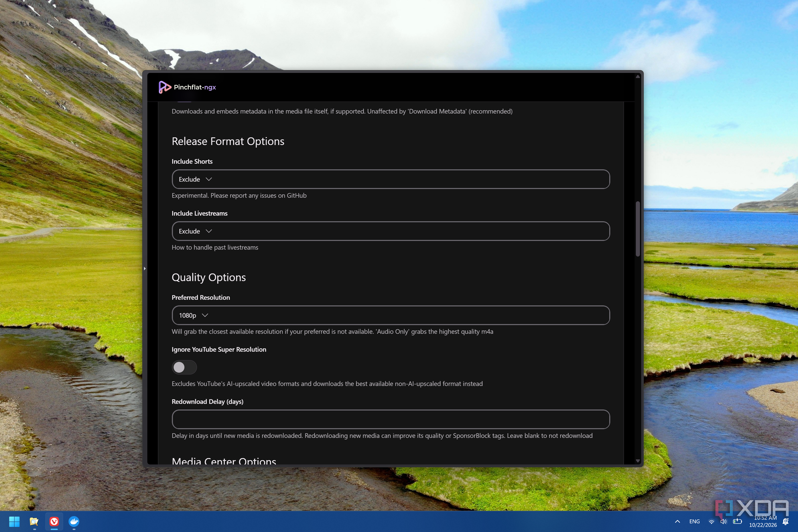Viewport: 798px width, 532px height.
Task: Open the Wi-Fi network tray icon
Action: tap(712, 522)
